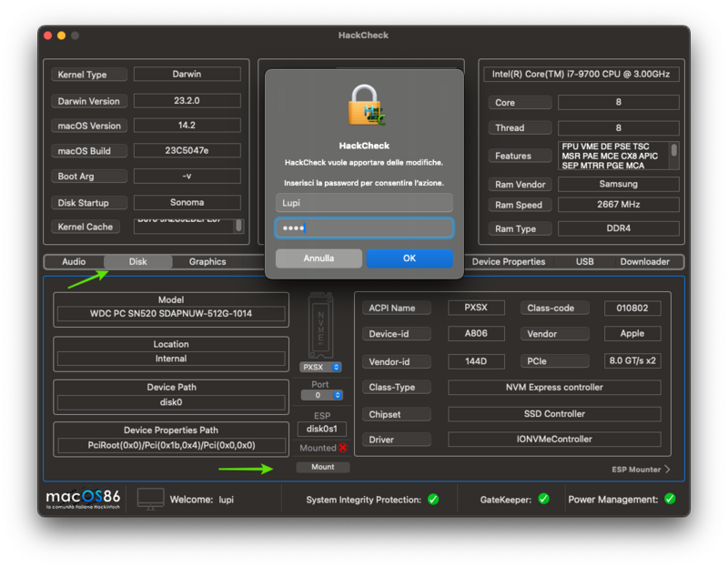Viewport: 728px width, 567px height.
Task: Click the red X Mounted status icon
Action: tap(342, 448)
